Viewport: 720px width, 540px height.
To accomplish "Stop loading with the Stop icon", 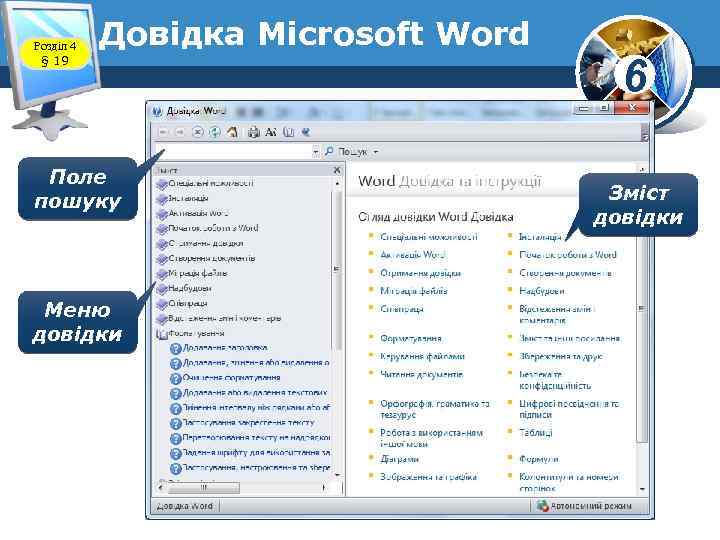I will 197,132.
